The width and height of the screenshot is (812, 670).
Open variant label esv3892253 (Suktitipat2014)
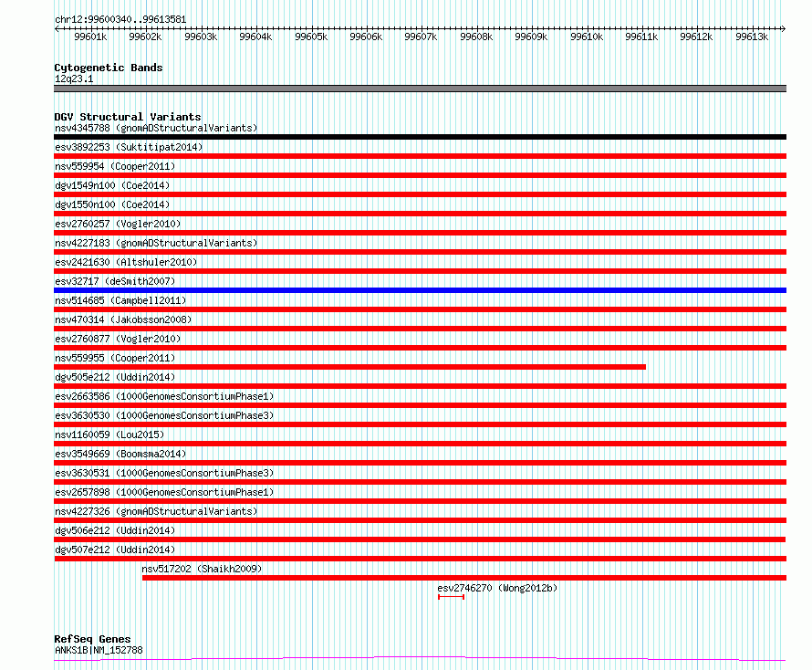pyautogui.click(x=129, y=147)
